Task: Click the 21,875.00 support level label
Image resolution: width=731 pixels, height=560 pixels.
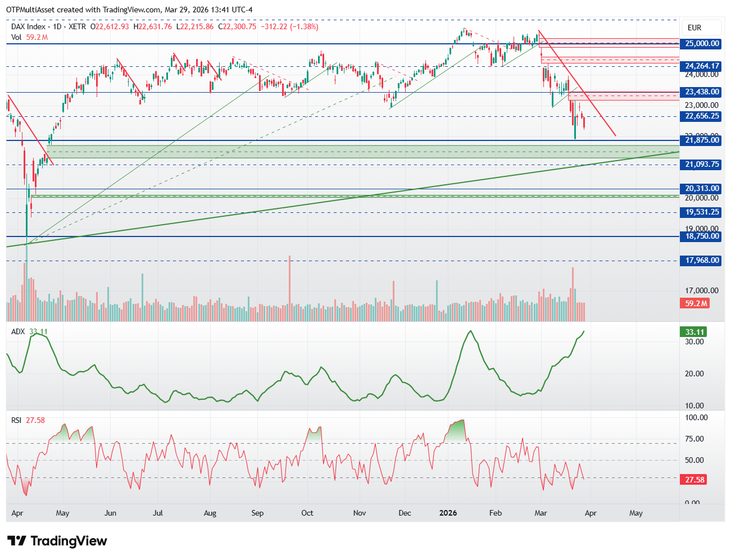Action: (702, 140)
